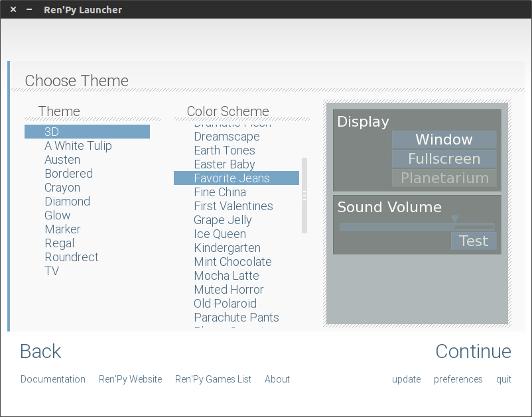This screenshot has width=532, height=417.
Task: Pick the Mocha Latte color scheme
Action: [x=226, y=276]
